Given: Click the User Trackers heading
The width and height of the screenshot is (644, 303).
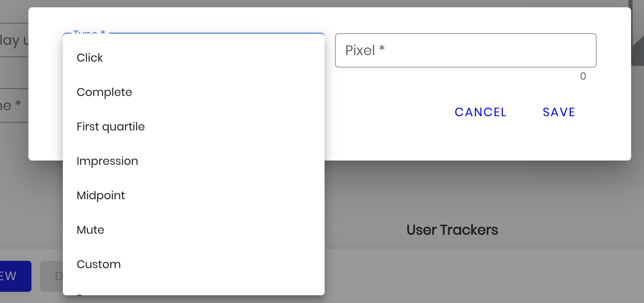Looking at the screenshot, I should tap(452, 230).
